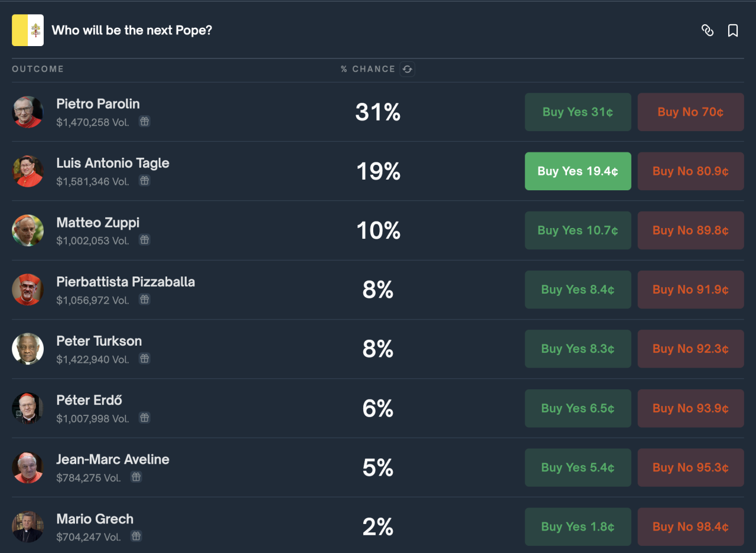Screen dimensions: 756x553
Task: Open gift rewards icon beside Matteo Zuppi volume
Action: [x=145, y=239]
